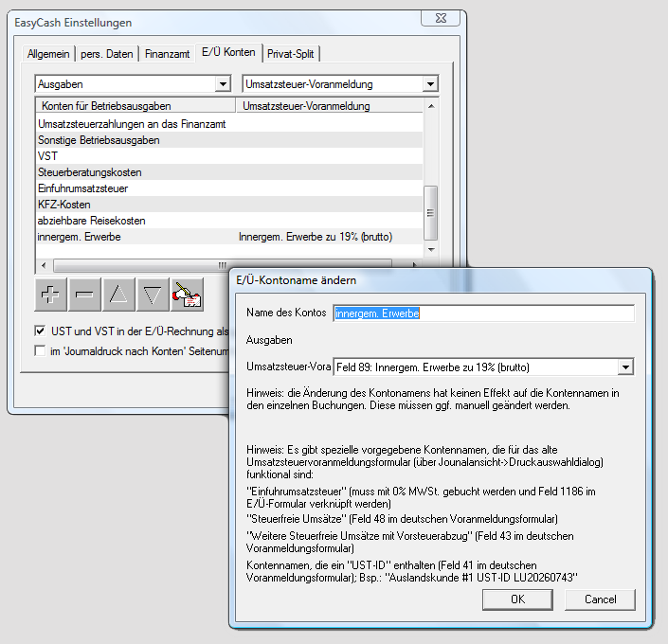668x644 pixels.
Task: Select 'Sonstige Betriebsausgaben' row
Action: click(x=229, y=140)
